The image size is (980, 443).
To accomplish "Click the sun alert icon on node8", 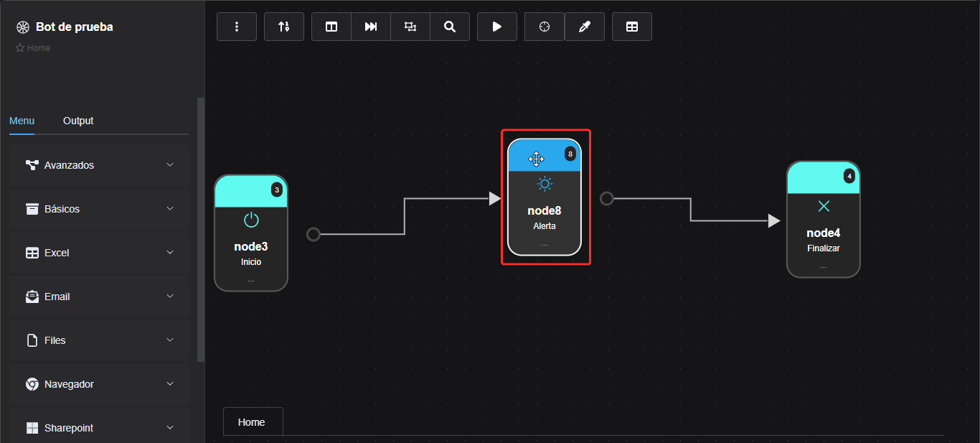I will (545, 185).
